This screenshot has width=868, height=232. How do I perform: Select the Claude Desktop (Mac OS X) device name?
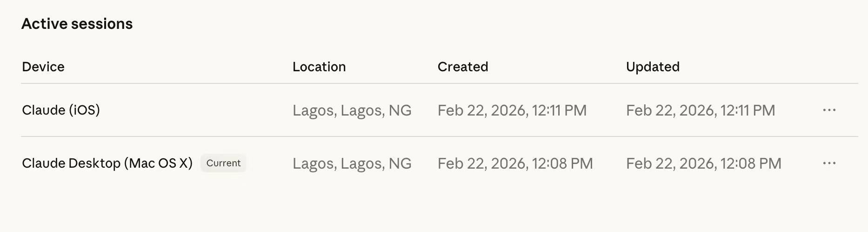pos(107,163)
